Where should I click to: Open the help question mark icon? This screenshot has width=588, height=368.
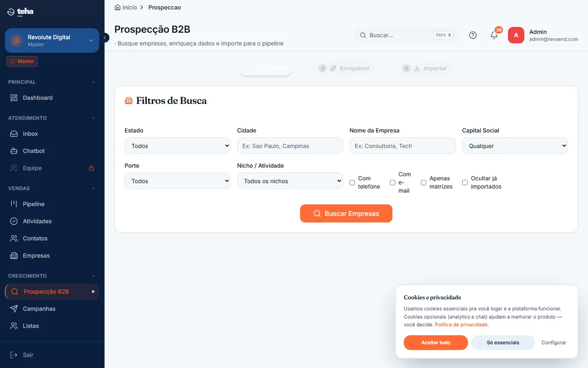pyautogui.click(x=473, y=35)
